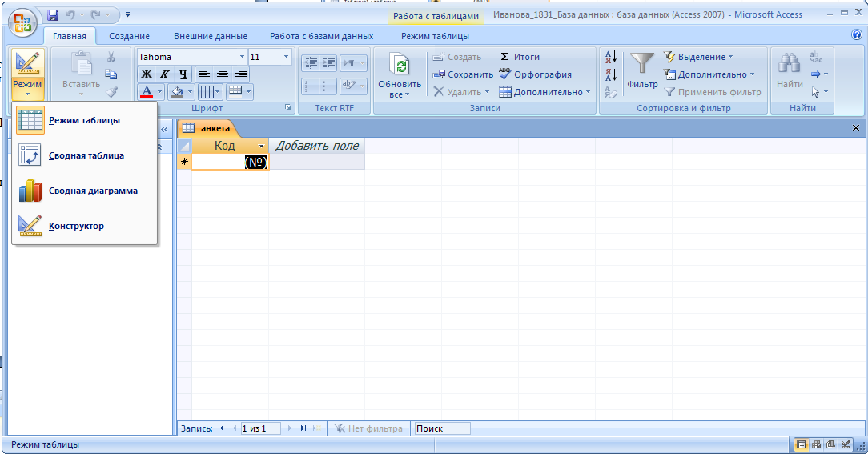The width and height of the screenshot is (868, 454).
Task: Click the scissors cut icon
Action: (x=111, y=57)
